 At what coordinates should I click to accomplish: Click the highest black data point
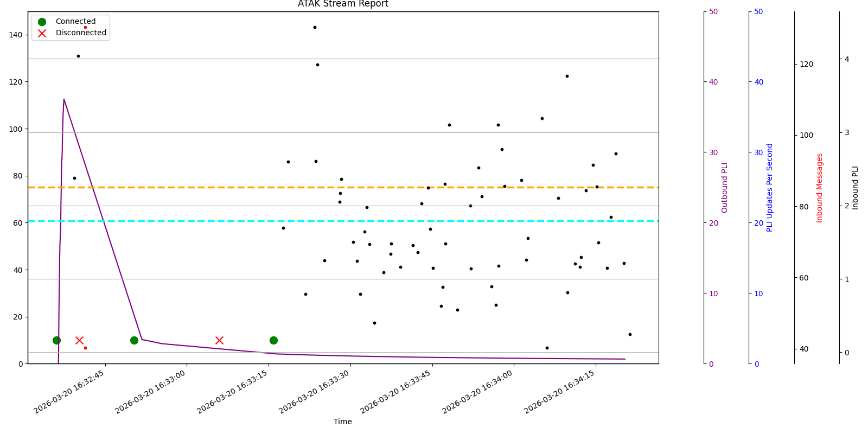315,27
